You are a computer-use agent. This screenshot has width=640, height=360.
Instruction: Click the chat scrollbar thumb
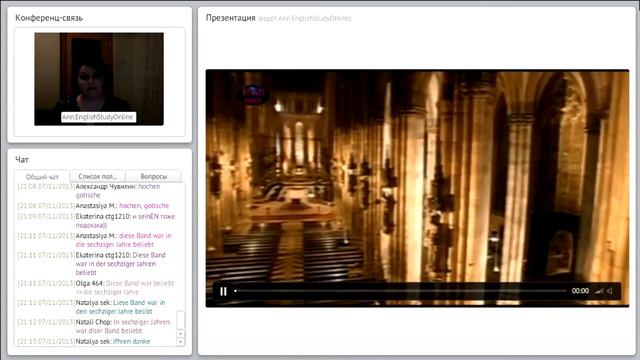180,320
